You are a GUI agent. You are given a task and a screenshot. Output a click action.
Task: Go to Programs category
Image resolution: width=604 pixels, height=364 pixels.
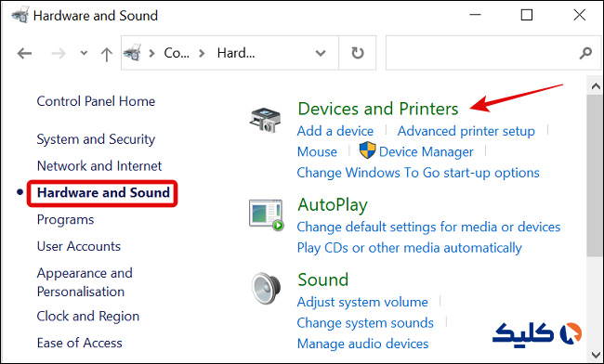(x=65, y=220)
